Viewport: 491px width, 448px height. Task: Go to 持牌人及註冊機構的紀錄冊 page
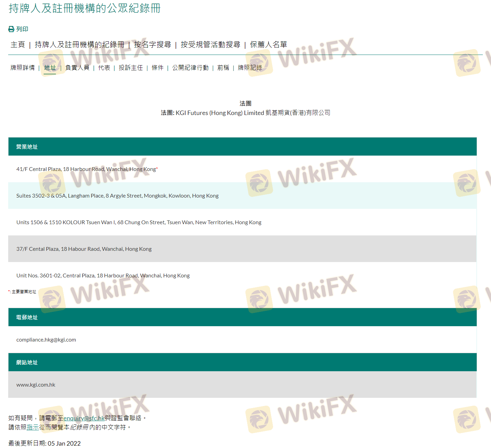tap(79, 45)
